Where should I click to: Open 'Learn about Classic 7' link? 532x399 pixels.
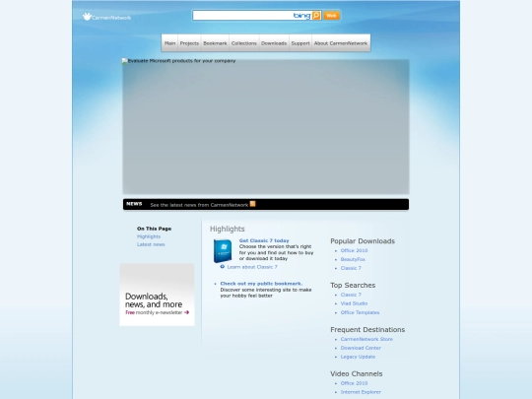tap(252, 267)
